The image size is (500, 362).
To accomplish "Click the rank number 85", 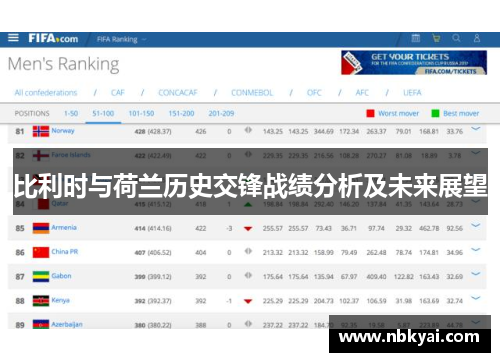I will [20, 228].
